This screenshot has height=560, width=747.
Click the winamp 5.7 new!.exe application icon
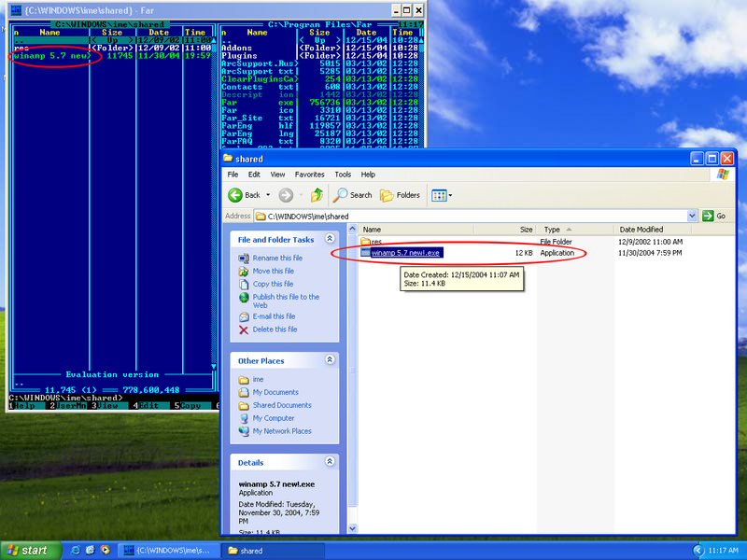[x=365, y=253]
